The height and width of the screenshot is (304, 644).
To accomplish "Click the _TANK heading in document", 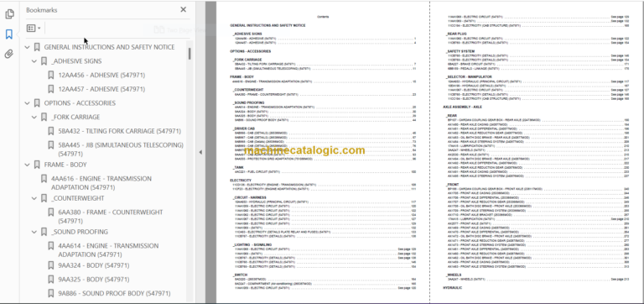I will [x=239, y=167].
